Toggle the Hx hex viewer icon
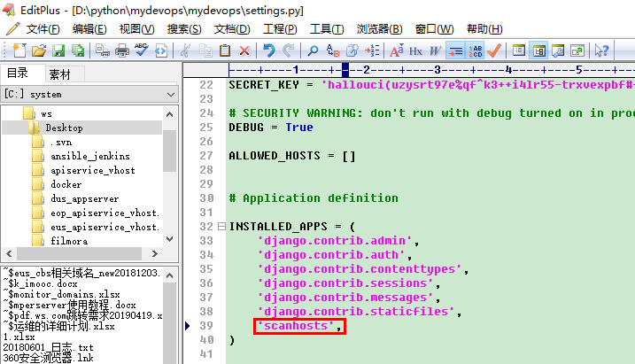 [416, 50]
